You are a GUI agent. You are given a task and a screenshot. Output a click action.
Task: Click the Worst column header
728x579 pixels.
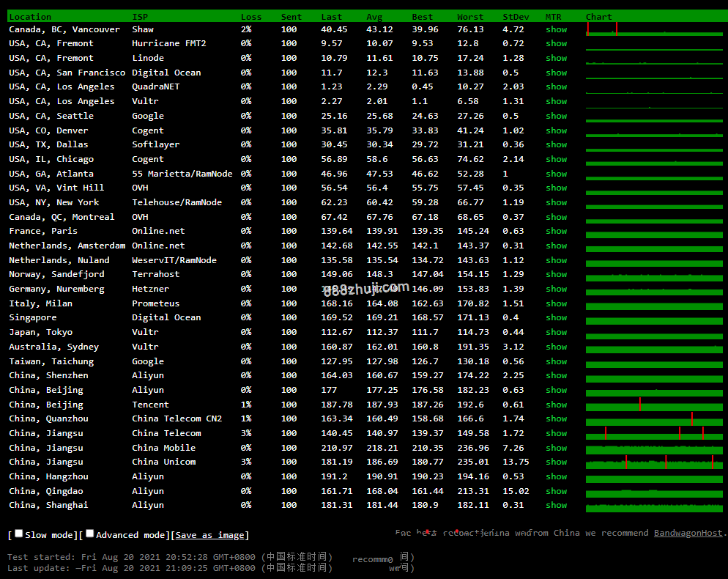(x=470, y=17)
